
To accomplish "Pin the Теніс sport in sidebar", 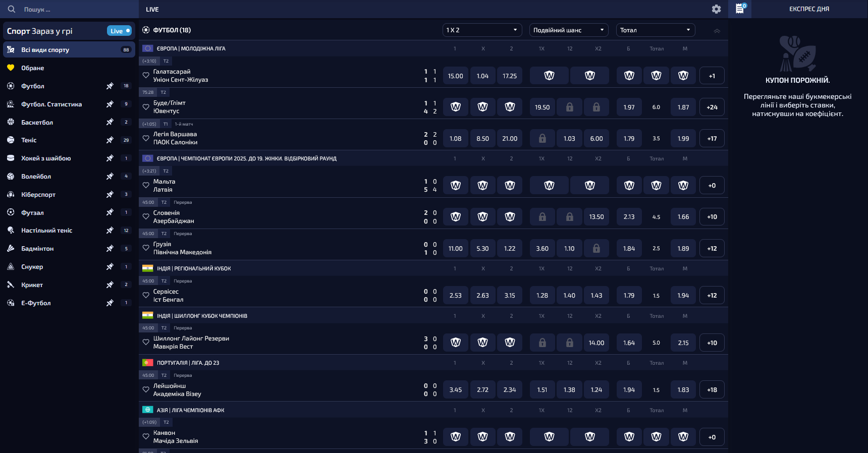I will point(110,140).
